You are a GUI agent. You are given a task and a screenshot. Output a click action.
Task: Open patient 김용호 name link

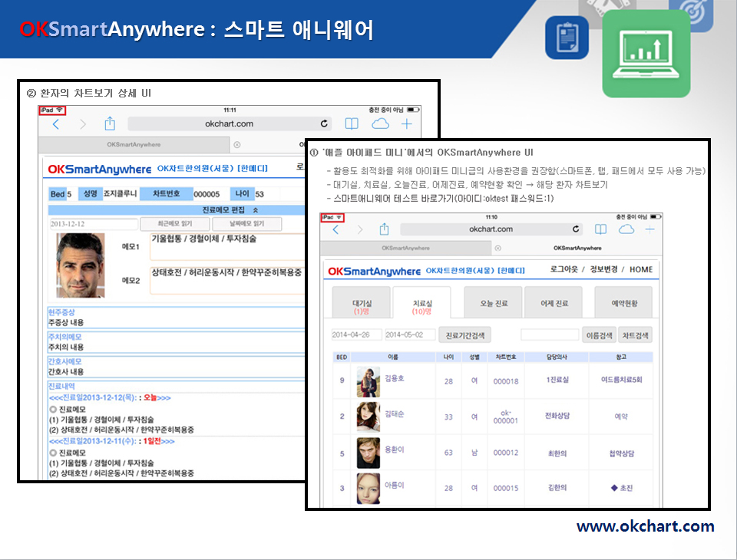395,377
